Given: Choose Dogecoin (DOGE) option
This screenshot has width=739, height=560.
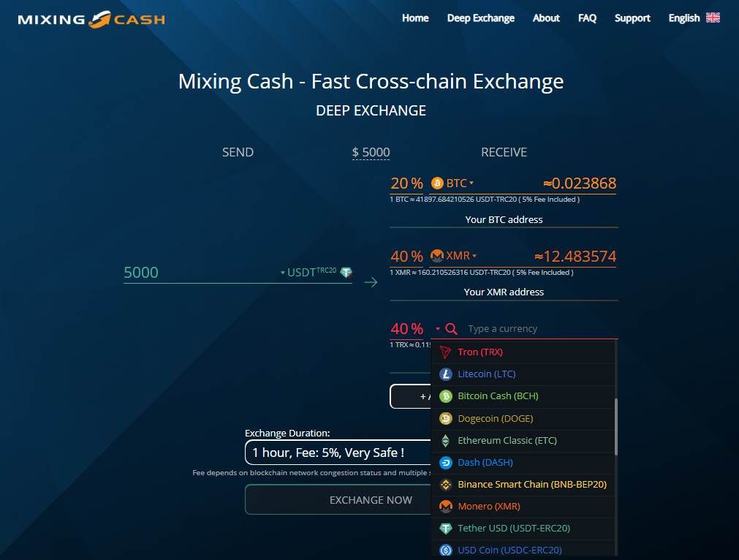Looking at the screenshot, I should (523, 419).
